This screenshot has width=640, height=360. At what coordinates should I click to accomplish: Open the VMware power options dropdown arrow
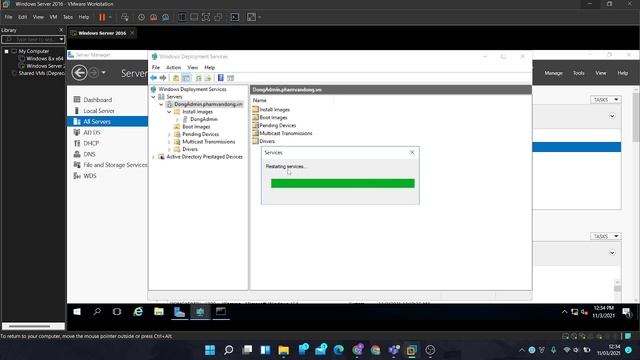pos(110,17)
